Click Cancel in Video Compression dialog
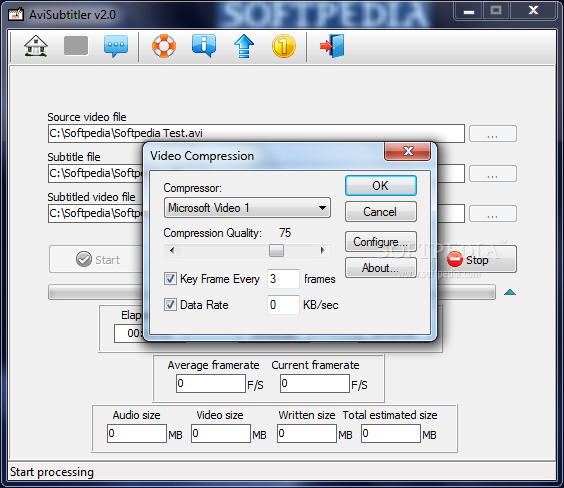This screenshot has width=564, height=488. 381,211
